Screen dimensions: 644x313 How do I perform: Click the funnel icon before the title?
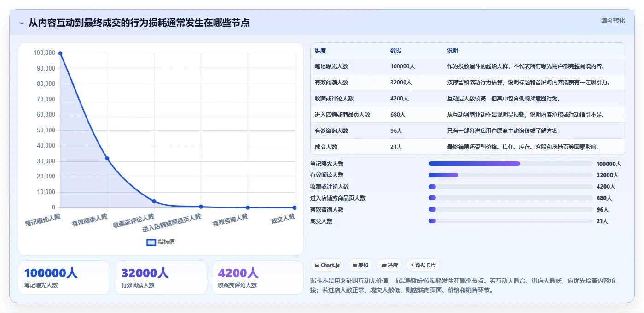22,23
